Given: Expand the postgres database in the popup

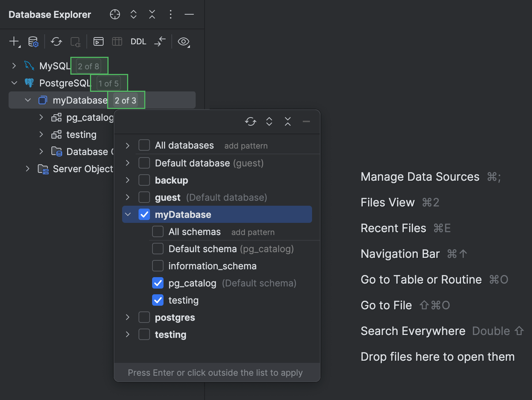Looking at the screenshot, I should (x=127, y=317).
